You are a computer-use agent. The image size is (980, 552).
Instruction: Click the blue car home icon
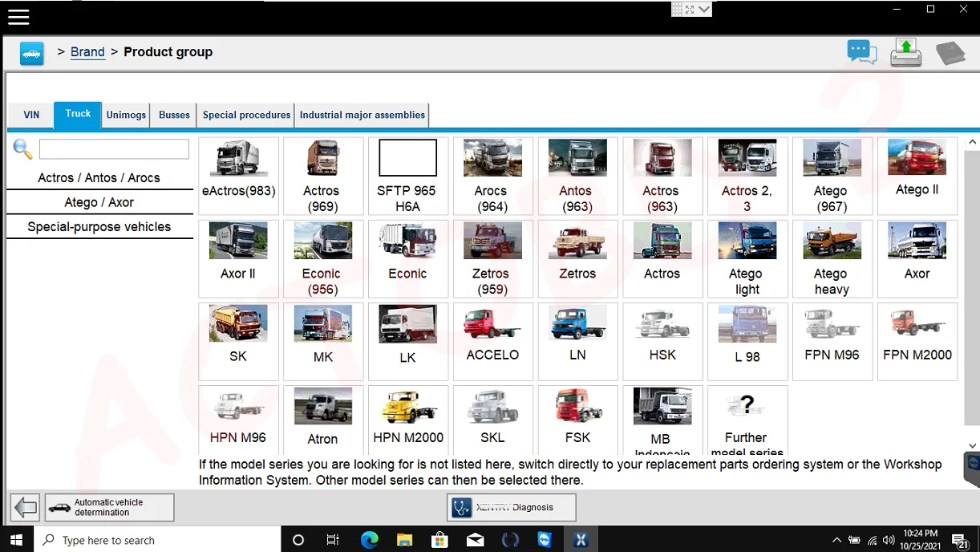[x=32, y=53]
